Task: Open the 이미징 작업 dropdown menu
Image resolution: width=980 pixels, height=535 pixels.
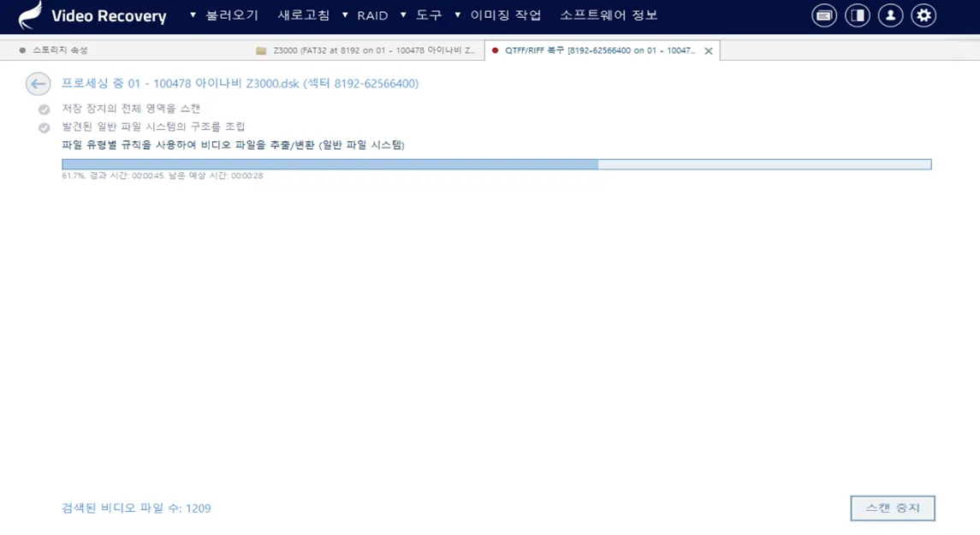Action: [499, 15]
